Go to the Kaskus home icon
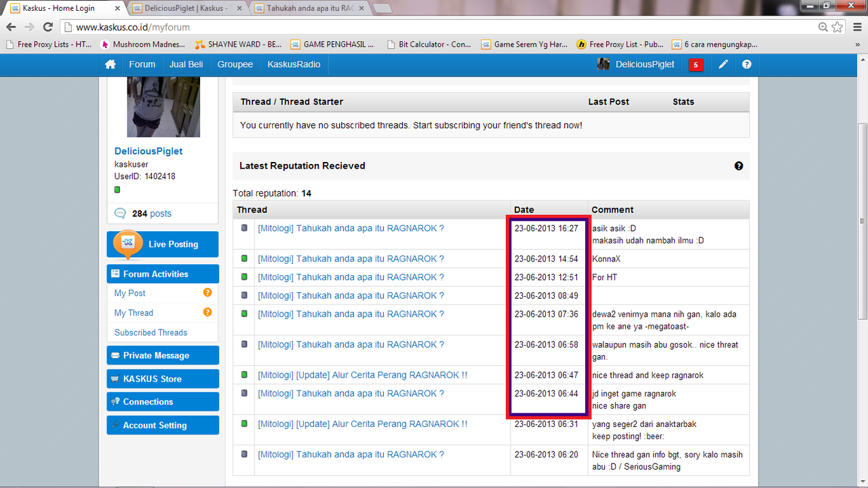This screenshot has height=488, width=868. point(111,64)
